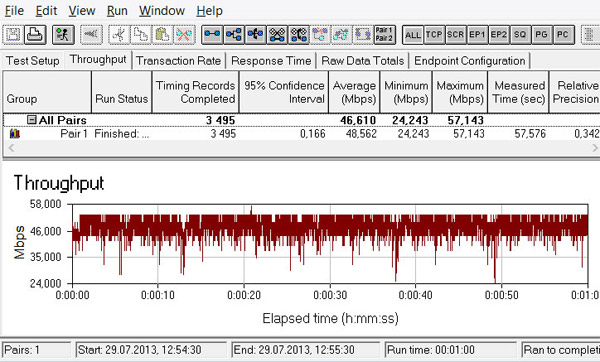Image resolution: width=600 pixels, height=362 pixels.
Task: Click the Run test running-man icon
Action: pos(63,35)
